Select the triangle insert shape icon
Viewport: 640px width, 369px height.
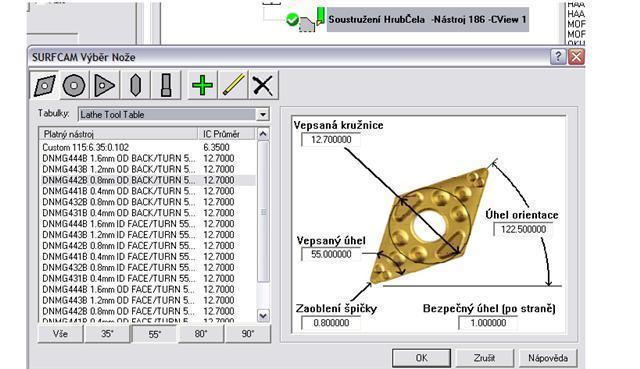[x=104, y=85]
